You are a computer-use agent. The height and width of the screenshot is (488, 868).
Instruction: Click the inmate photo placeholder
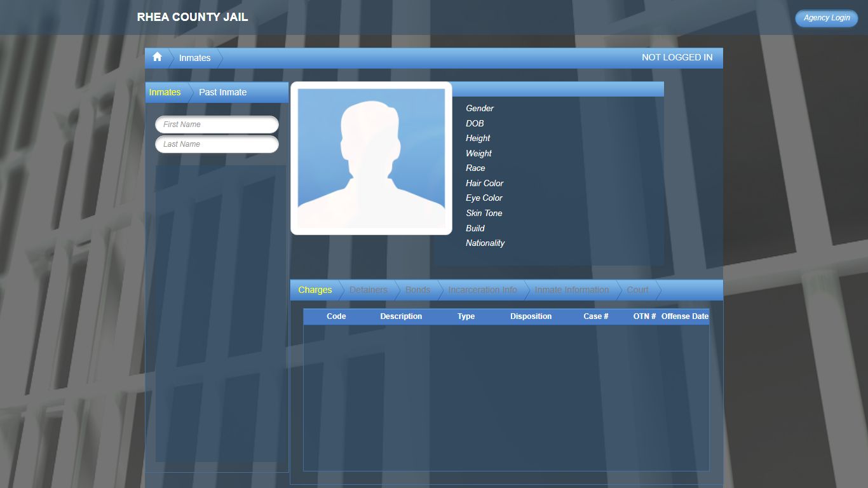tap(371, 158)
